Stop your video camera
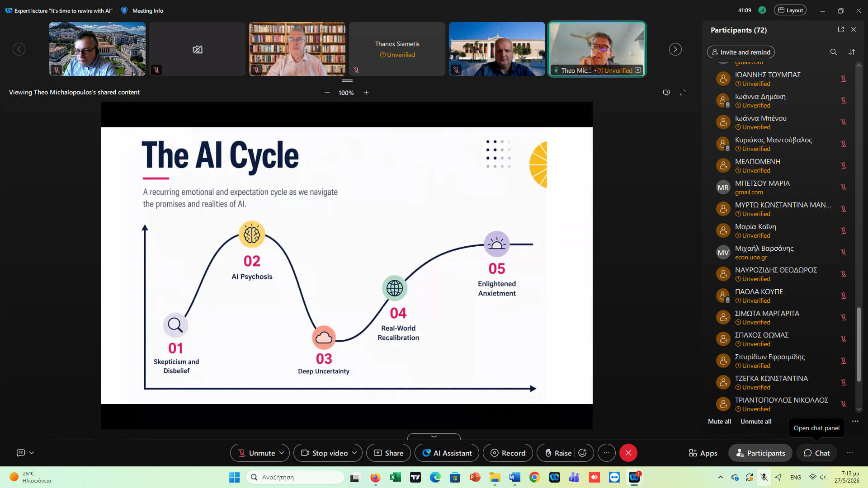Viewport: 868px width, 488px height. [x=324, y=453]
